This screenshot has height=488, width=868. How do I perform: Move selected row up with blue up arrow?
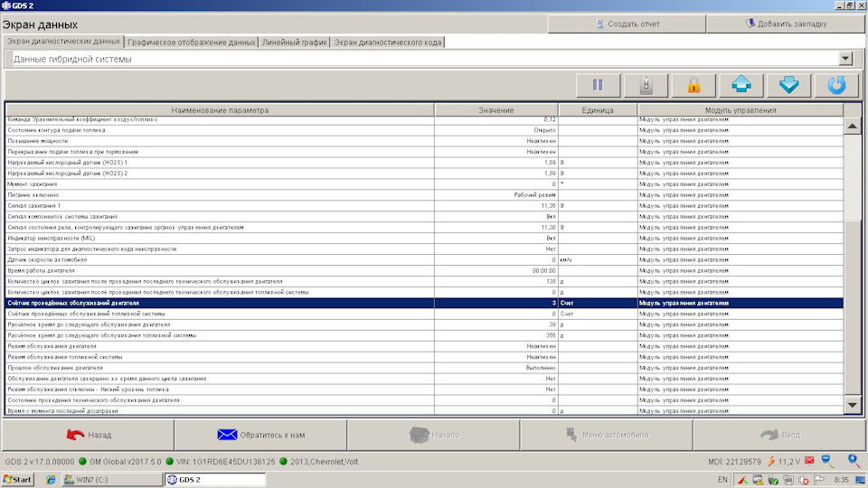tap(741, 85)
